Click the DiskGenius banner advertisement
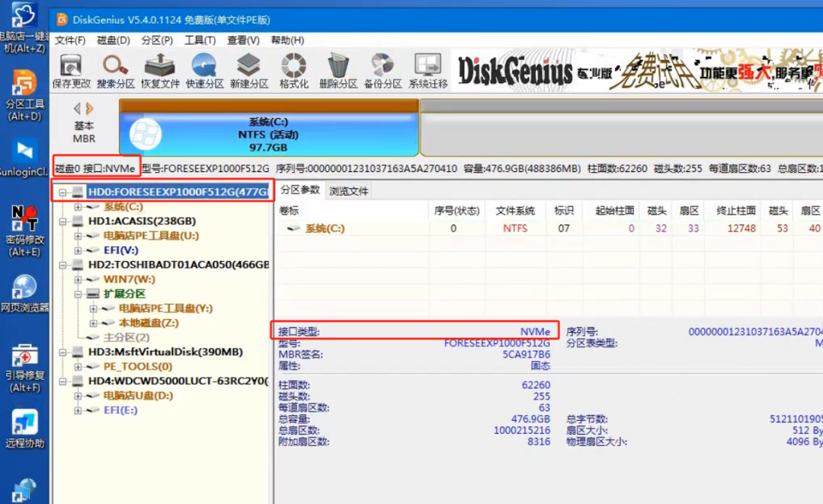Screen dimensions: 823x504 click(637, 71)
